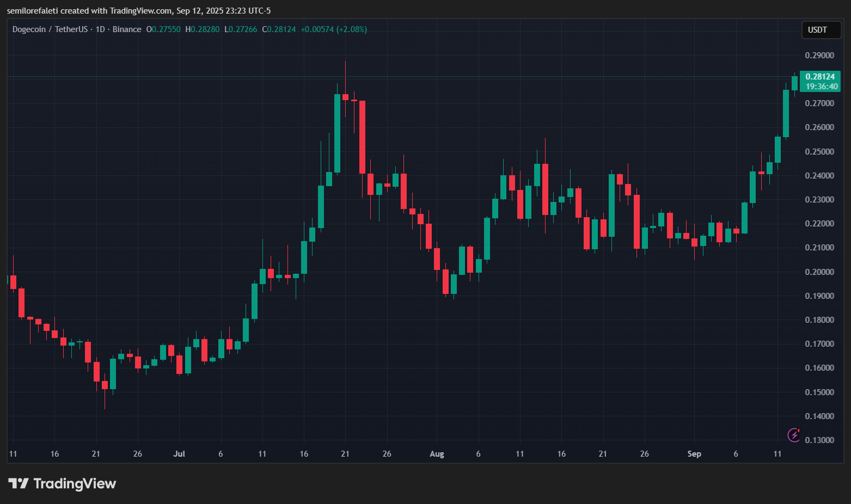Select the Sep label on the time axis

point(694,453)
